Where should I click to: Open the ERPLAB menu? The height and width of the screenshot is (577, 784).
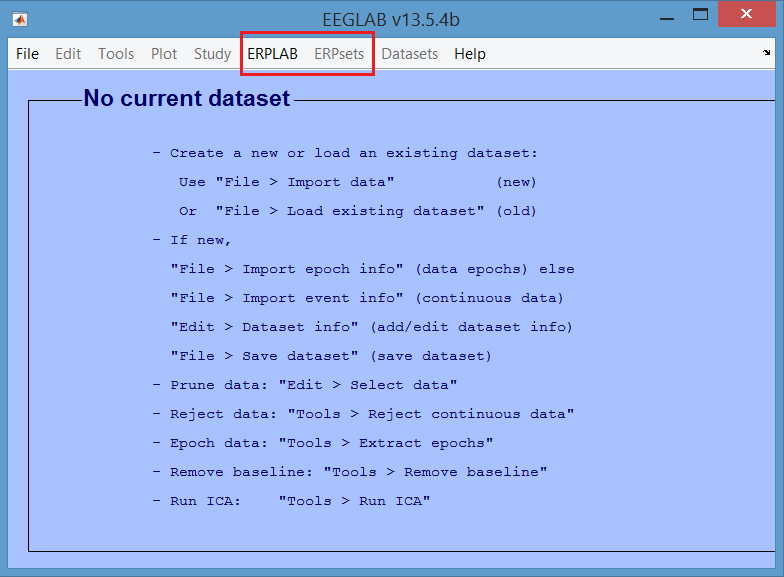pos(272,54)
